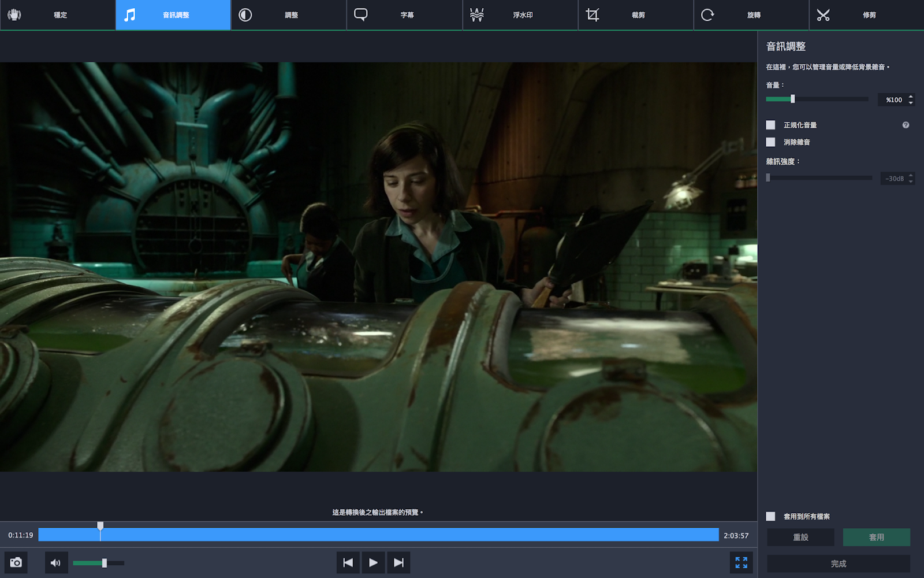Adjust the 音量 volume slider
Screen dimensions: 924x578
click(817, 99)
